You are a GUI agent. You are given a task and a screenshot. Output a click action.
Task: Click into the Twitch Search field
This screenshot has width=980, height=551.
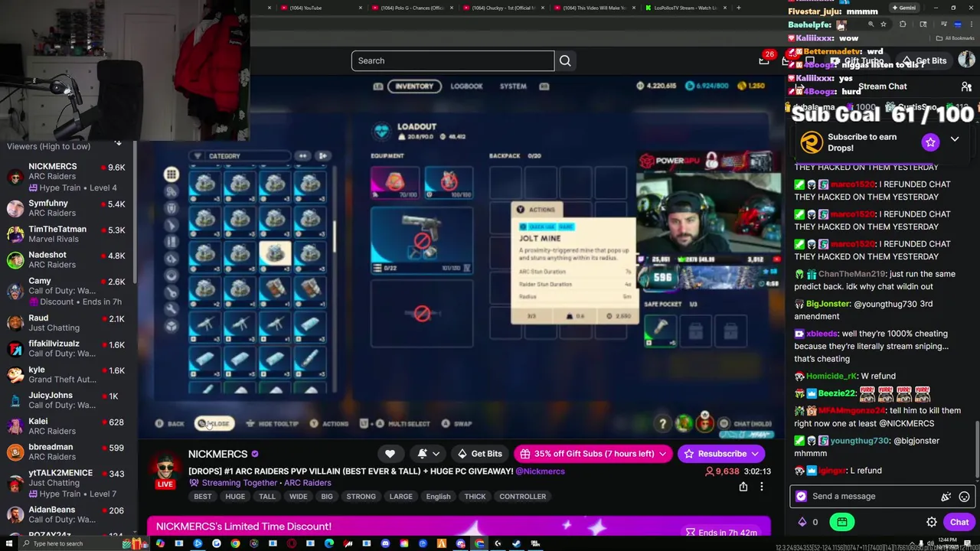(x=452, y=60)
